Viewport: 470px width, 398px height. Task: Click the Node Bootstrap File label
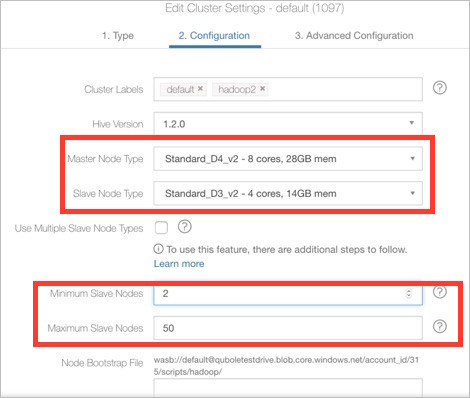[102, 363]
